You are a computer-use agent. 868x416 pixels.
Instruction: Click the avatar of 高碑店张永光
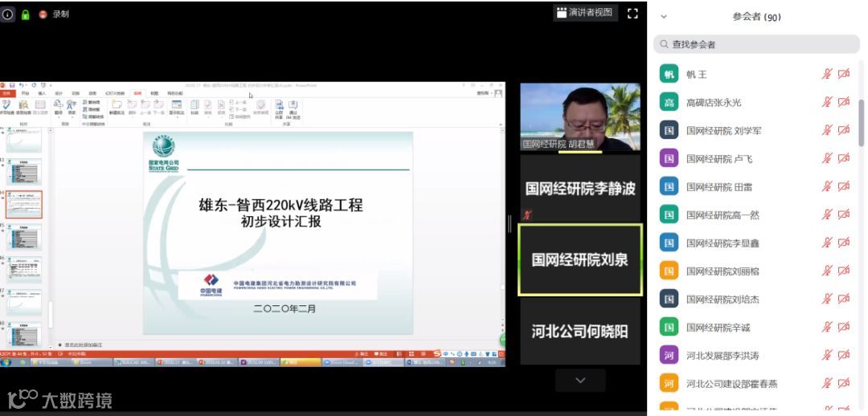point(669,102)
